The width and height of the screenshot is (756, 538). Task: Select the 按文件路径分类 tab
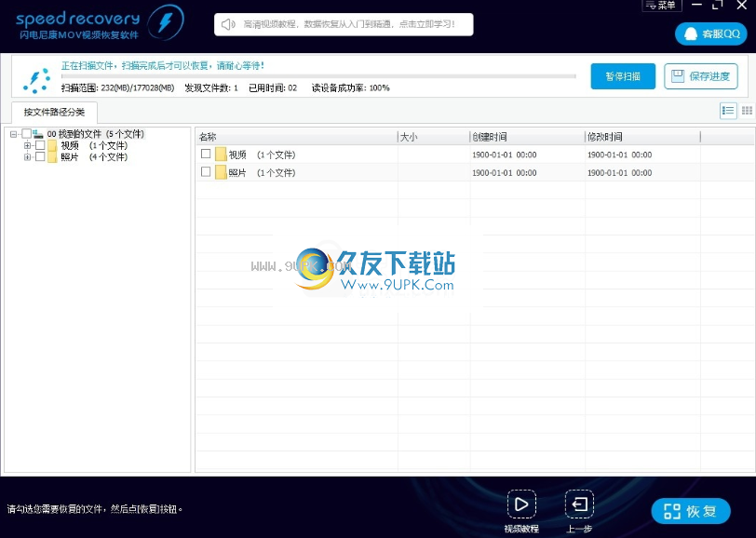pos(54,113)
